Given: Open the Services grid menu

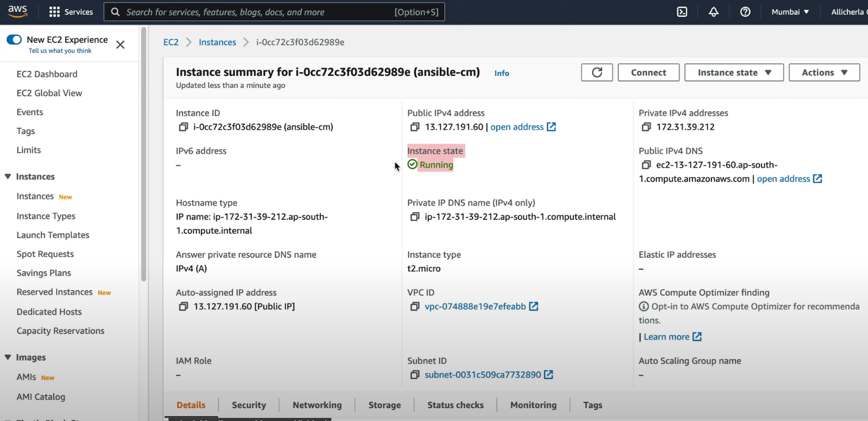Looking at the screenshot, I should (x=71, y=12).
